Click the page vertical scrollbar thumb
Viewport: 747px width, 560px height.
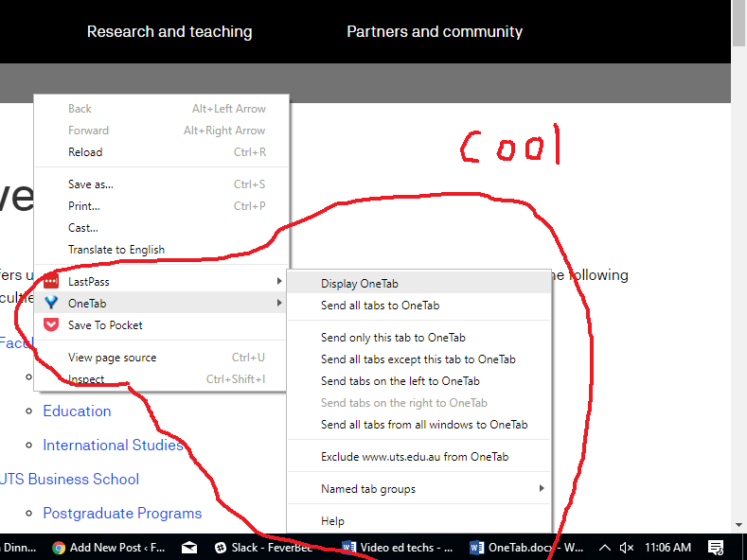[x=738, y=24]
